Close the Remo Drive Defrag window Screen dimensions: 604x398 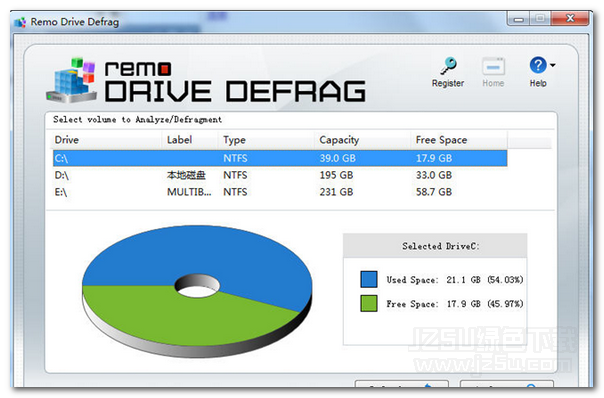570,18
